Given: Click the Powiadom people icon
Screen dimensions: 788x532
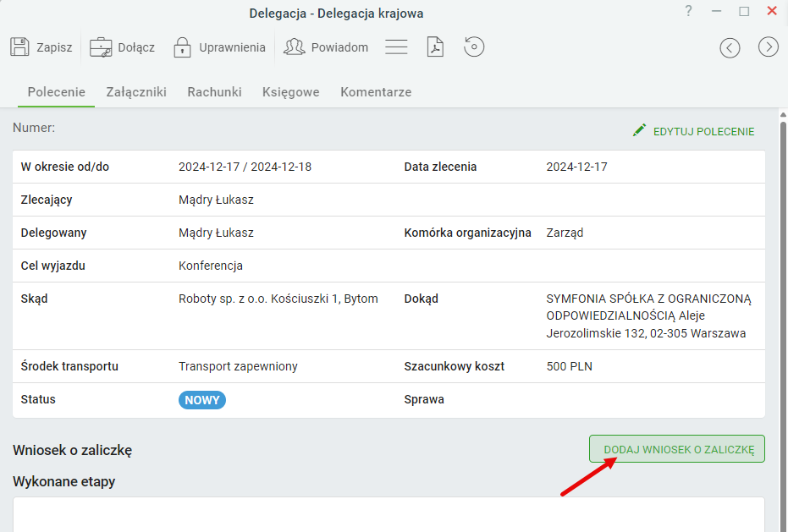Looking at the screenshot, I should 295,47.
